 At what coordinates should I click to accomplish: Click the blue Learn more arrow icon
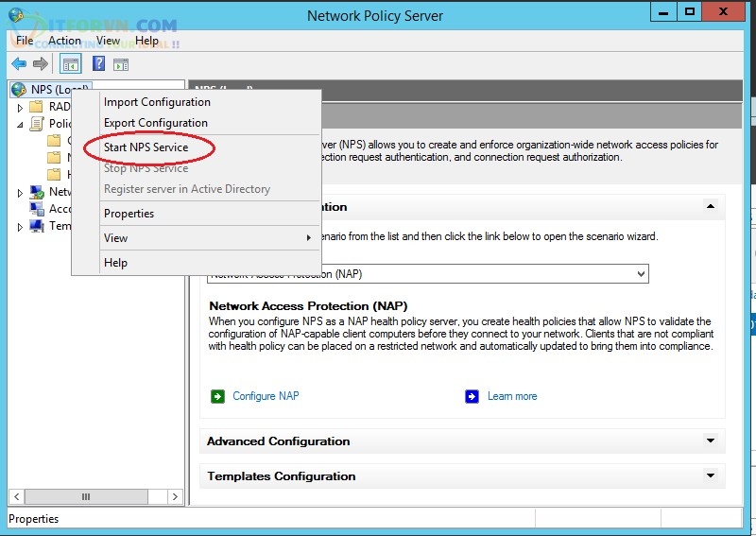[x=472, y=396]
